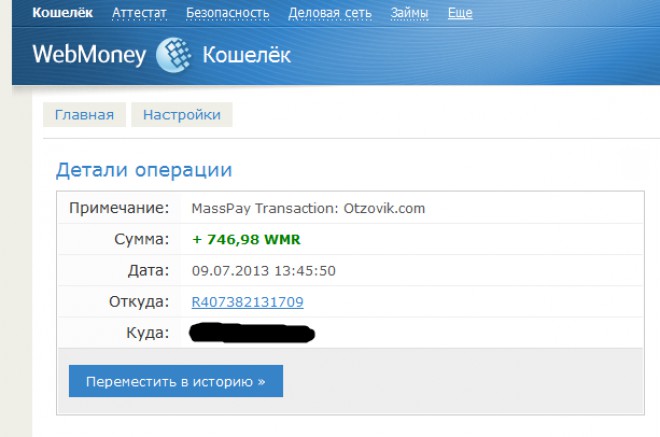
Task: Click the WebMoney header wordmark
Action: point(89,55)
